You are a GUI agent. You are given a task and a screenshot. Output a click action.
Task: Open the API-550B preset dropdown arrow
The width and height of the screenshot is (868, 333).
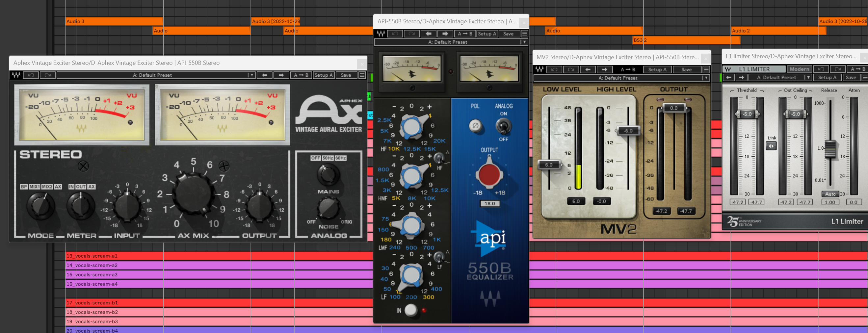click(524, 42)
